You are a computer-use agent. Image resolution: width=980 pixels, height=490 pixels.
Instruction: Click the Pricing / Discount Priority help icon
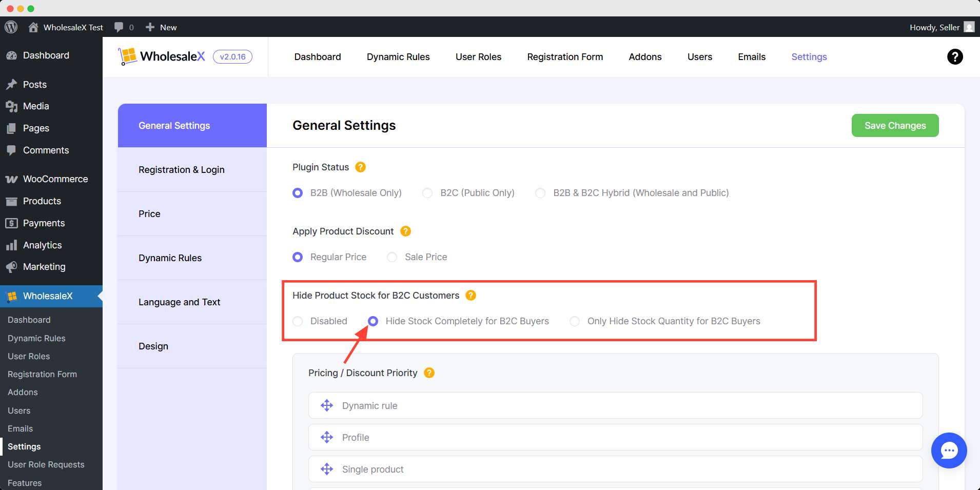[x=429, y=373]
